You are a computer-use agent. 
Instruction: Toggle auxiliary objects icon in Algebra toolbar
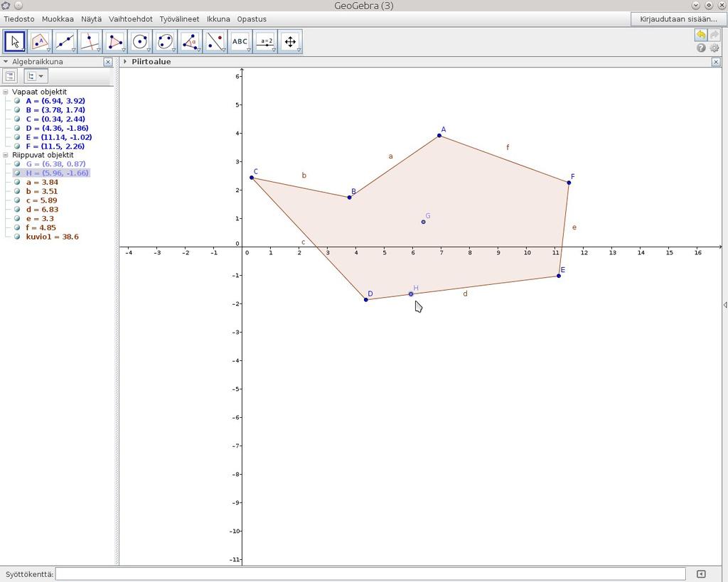point(10,76)
